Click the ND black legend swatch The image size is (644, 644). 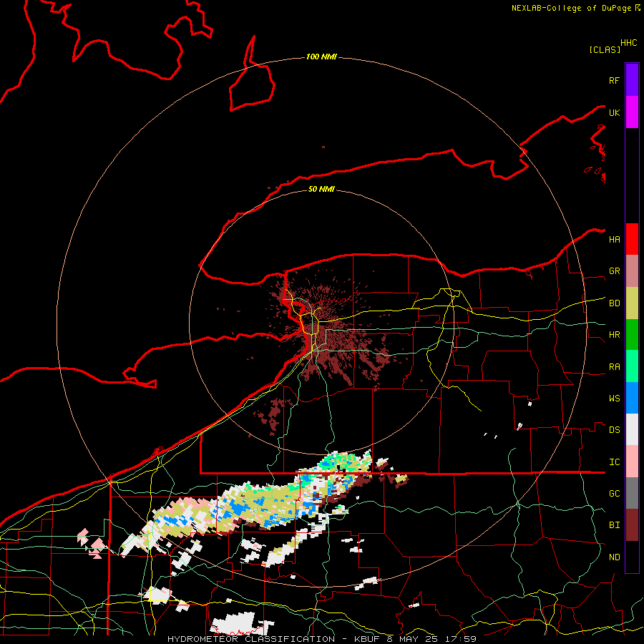(632, 557)
